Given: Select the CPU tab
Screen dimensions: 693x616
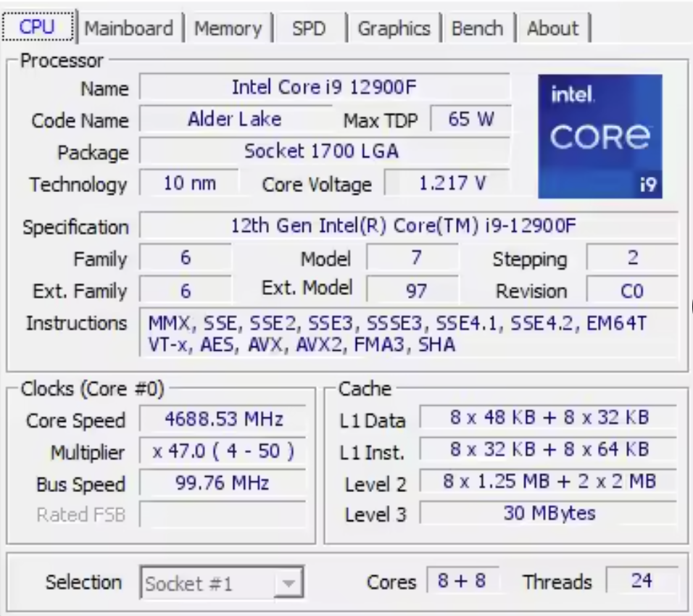Looking at the screenshot, I should (38, 27).
